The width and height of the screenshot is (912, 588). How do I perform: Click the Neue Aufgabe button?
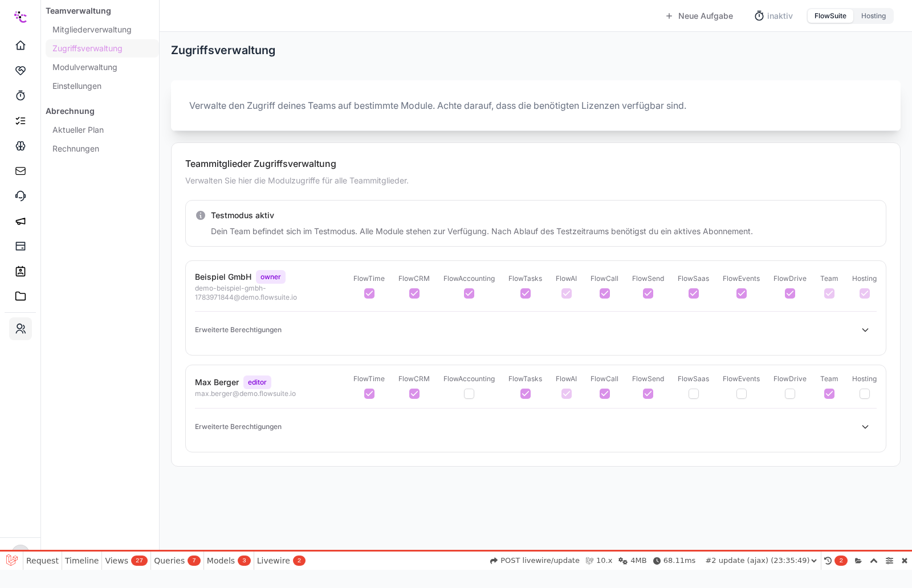pos(699,16)
